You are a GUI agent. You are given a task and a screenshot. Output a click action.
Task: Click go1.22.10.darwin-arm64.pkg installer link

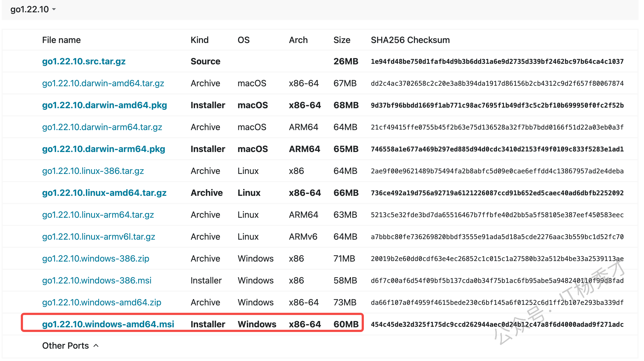click(103, 149)
